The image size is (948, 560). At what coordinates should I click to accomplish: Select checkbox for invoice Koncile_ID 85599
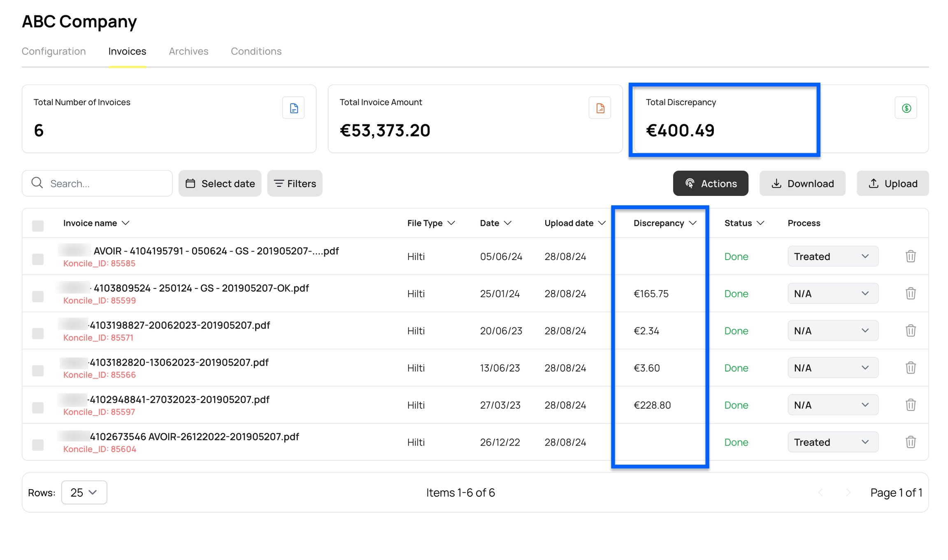click(x=38, y=296)
